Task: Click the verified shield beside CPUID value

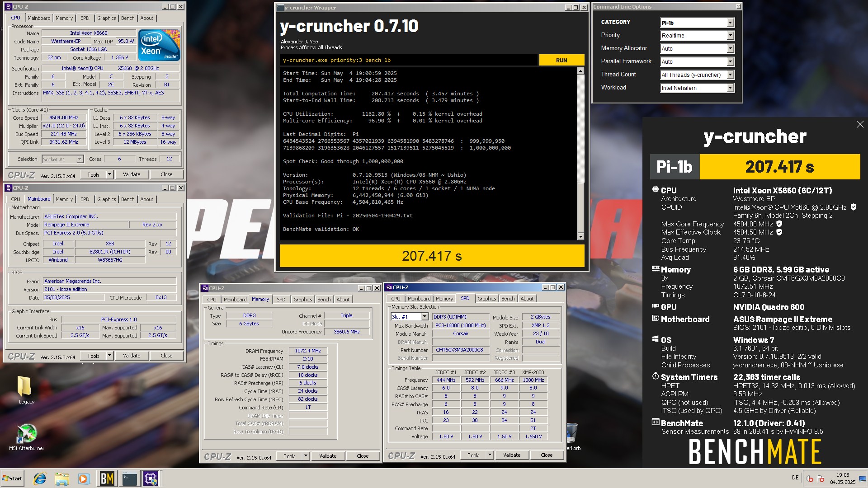Action: pyautogui.click(x=854, y=207)
